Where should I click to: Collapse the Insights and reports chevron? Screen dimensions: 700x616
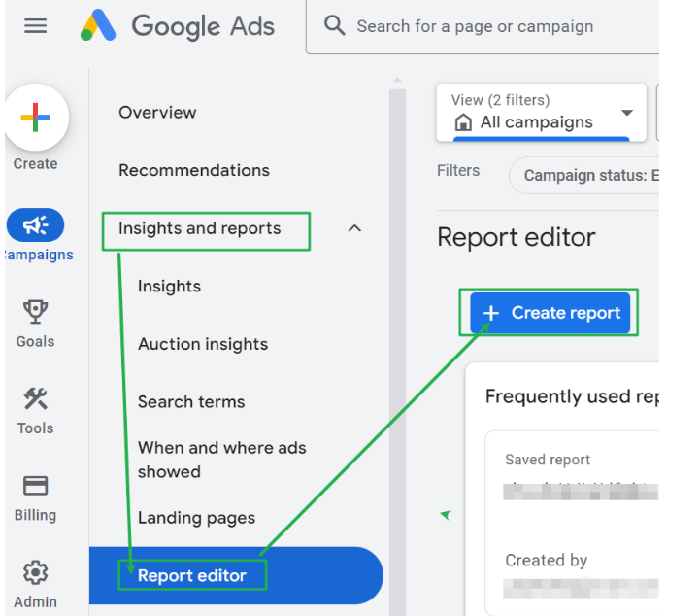tap(354, 228)
